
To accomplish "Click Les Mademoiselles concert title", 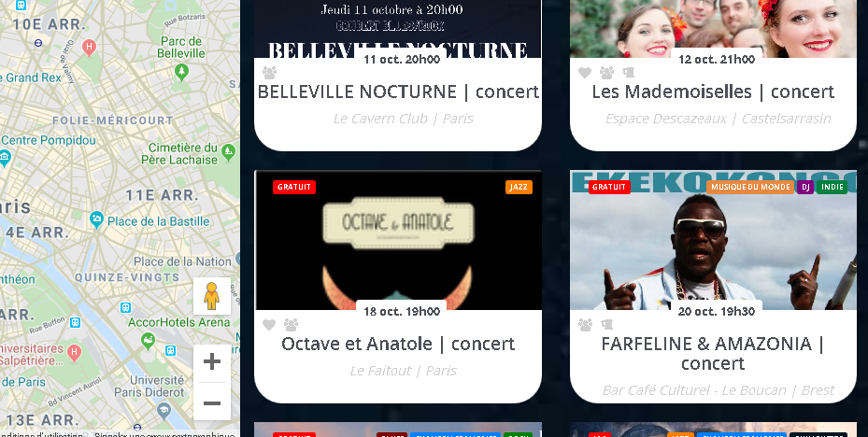I will [x=713, y=92].
